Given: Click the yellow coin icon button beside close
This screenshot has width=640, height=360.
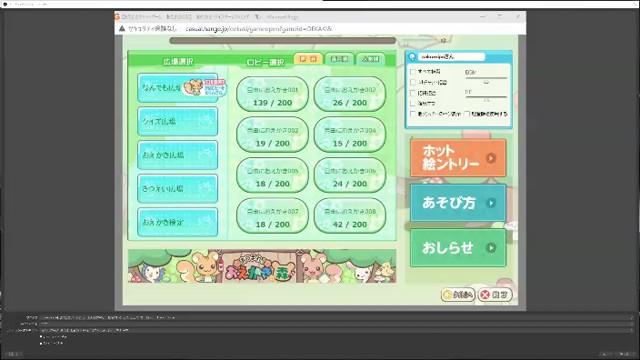Looking at the screenshot, I should pos(458,294).
